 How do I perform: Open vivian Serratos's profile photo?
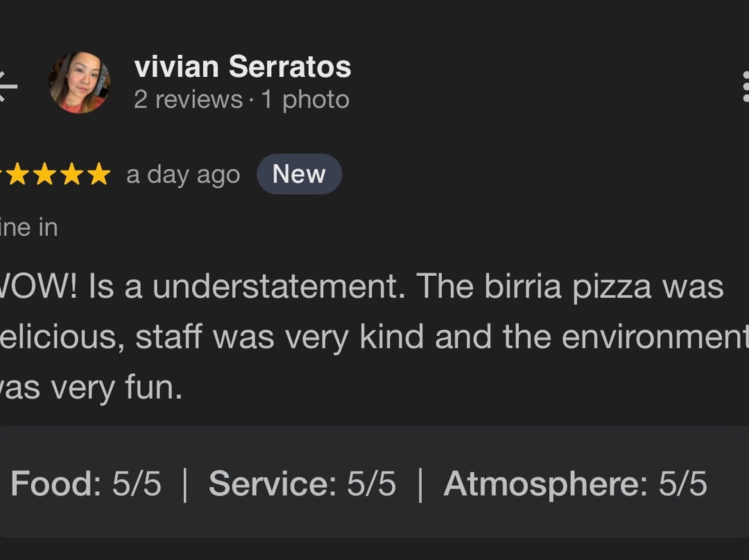(x=79, y=82)
